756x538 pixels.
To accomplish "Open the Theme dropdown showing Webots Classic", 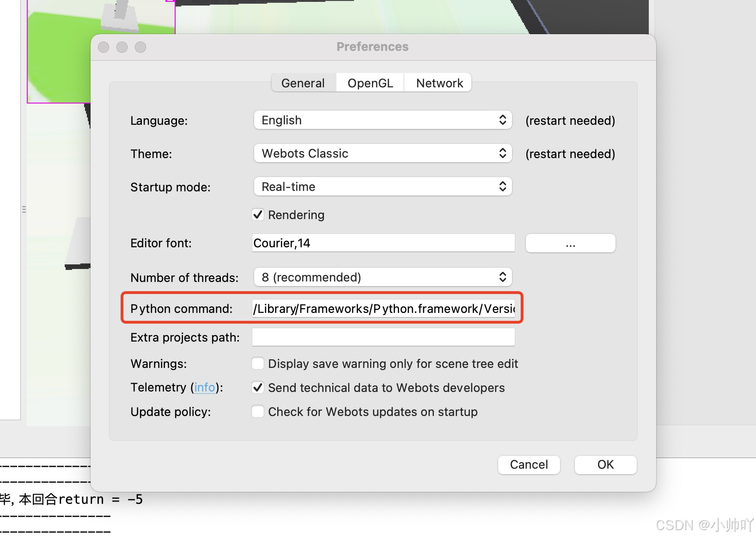I will tap(383, 153).
